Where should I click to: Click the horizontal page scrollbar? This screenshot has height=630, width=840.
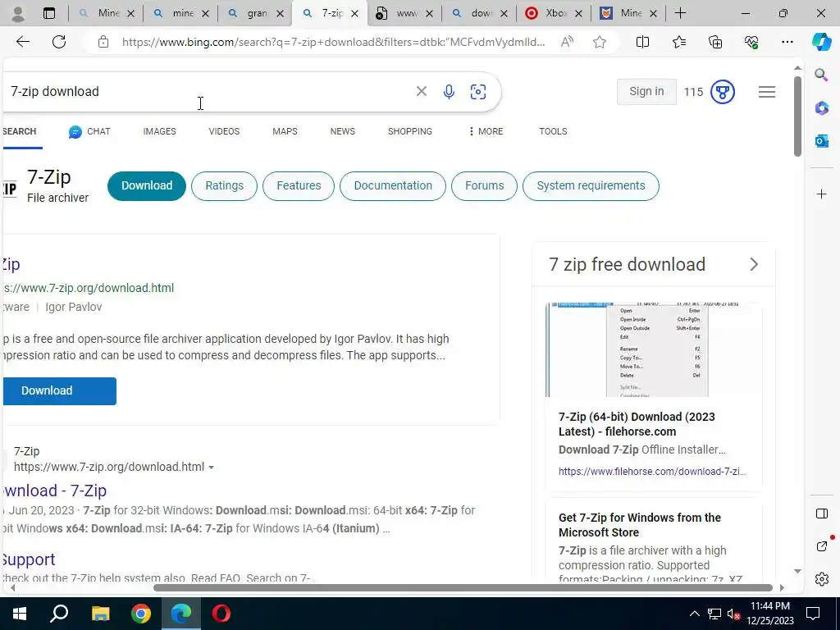[463, 587]
